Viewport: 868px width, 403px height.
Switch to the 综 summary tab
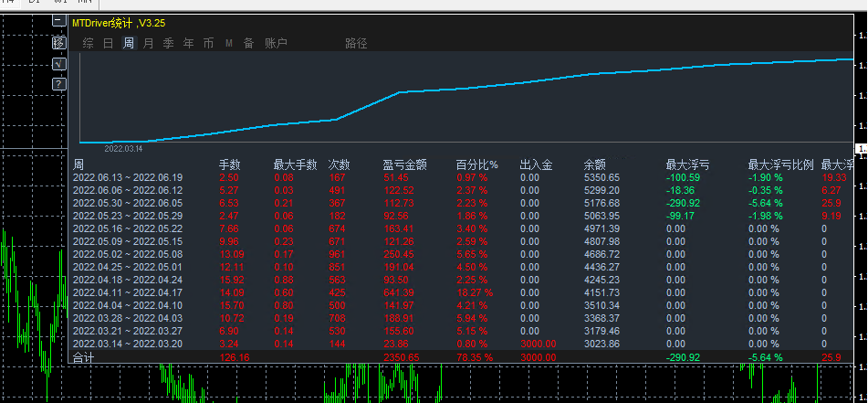tap(88, 43)
